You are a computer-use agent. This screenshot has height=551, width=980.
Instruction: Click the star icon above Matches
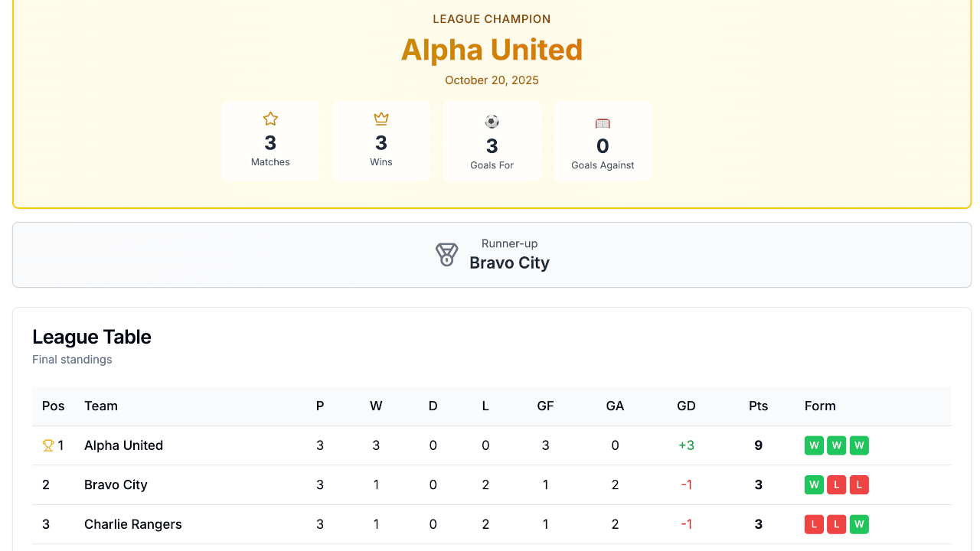[270, 119]
